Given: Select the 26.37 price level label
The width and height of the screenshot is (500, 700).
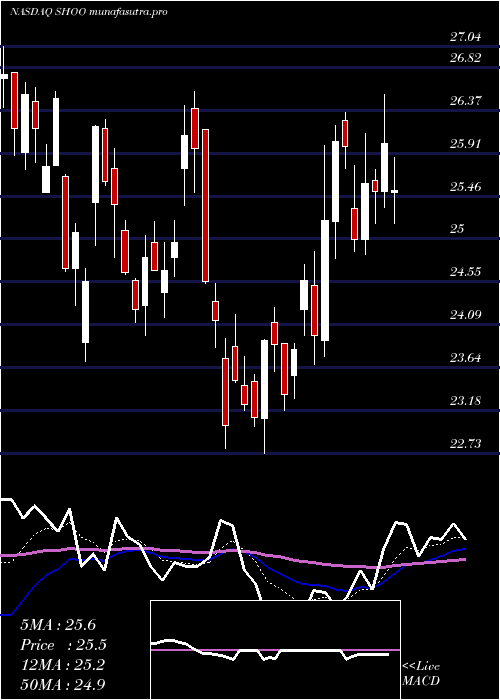Looking at the screenshot, I should pos(466,101).
